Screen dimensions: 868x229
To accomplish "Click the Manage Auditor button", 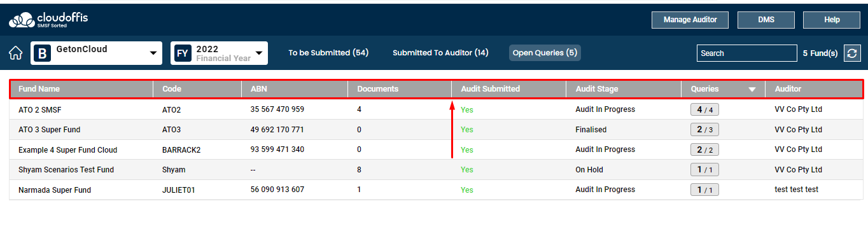I will tap(690, 20).
